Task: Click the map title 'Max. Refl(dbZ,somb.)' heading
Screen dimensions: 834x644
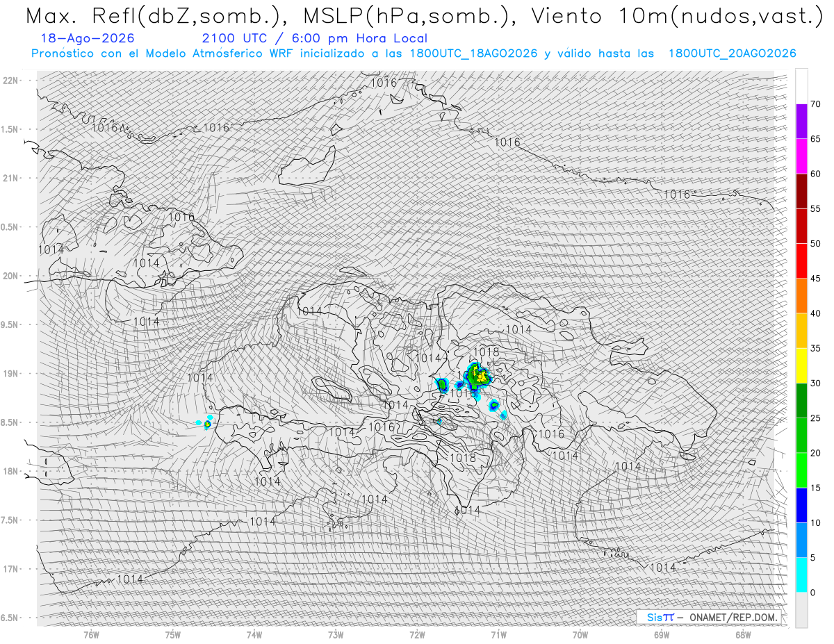Action: click(157, 17)
